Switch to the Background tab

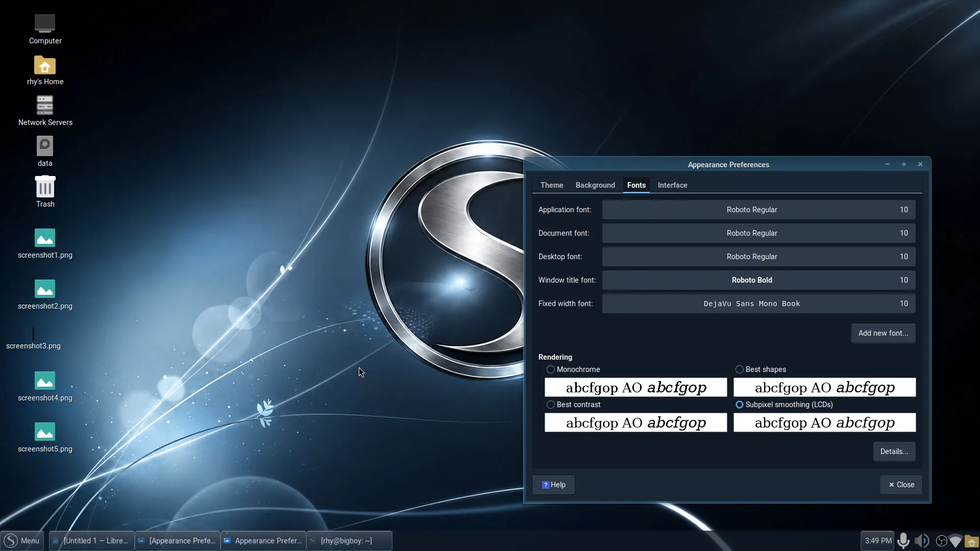tap(595, 185)
